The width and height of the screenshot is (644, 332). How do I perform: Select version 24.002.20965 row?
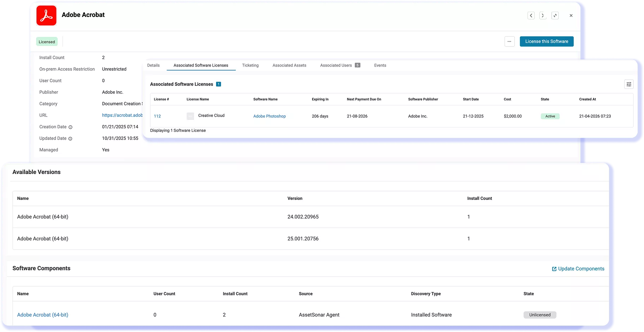[311, 217]
